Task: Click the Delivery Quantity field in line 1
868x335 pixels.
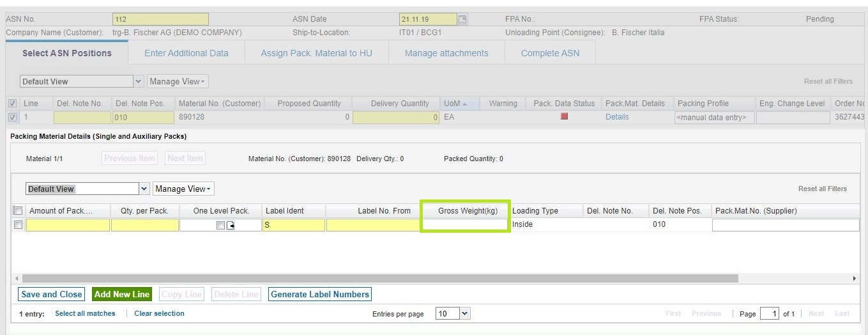Action: click(396, 118)
